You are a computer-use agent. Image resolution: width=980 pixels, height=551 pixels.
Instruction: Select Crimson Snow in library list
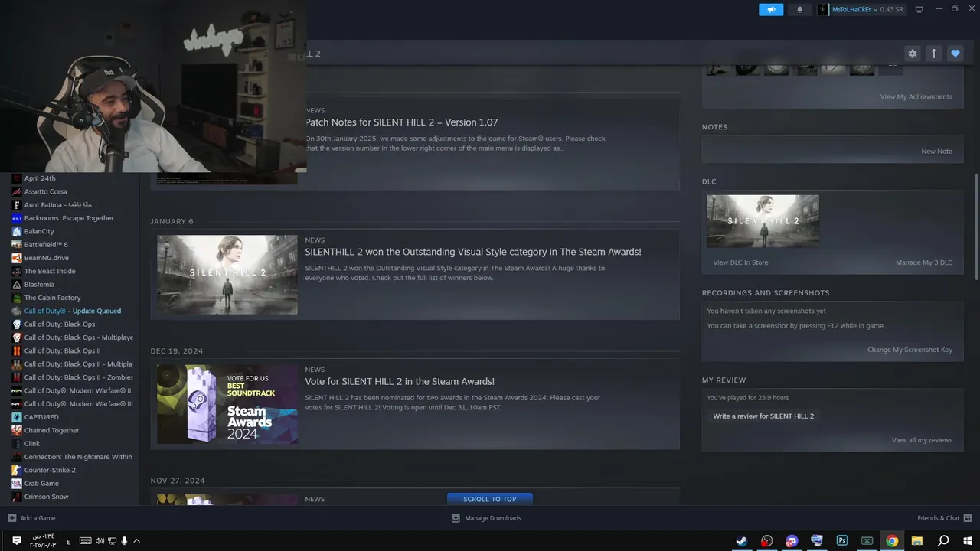(x=46, y=497)
